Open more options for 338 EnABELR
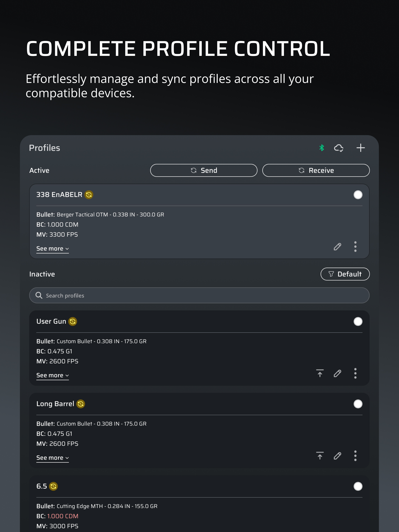 (355, 246)
